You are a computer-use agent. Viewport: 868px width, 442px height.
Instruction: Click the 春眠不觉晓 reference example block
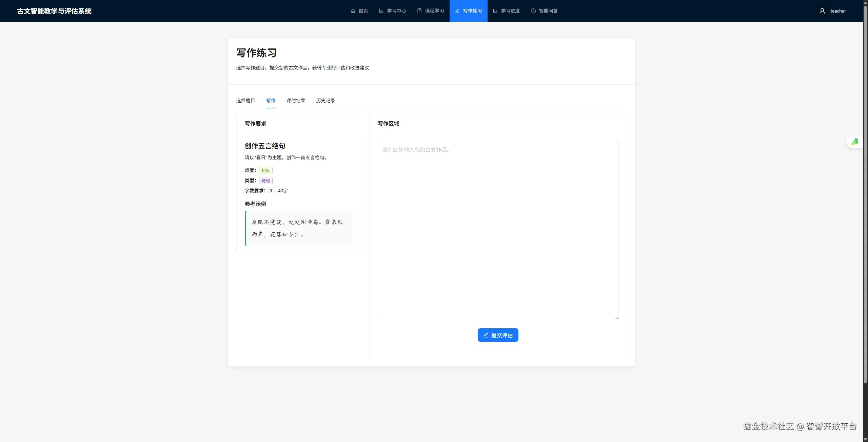tap(298, 228)
